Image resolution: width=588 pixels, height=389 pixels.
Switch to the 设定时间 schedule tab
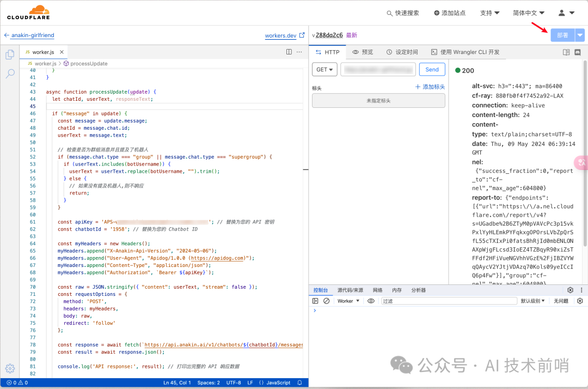(402, 52)
